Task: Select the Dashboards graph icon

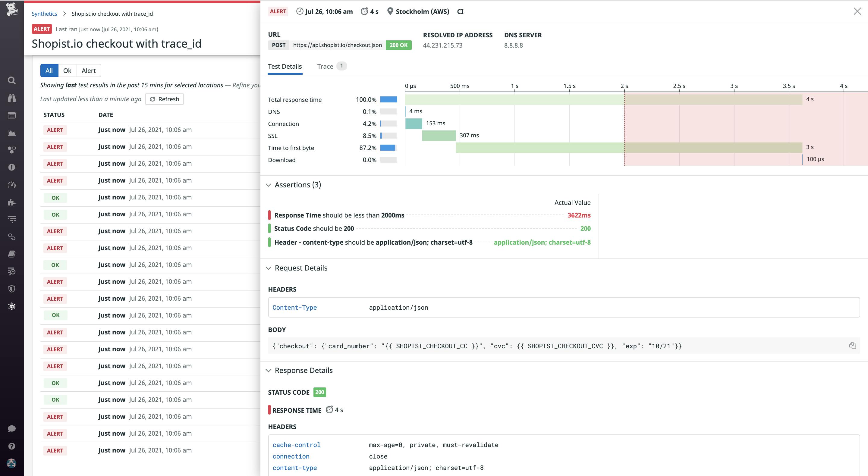Action: (12, 133)
